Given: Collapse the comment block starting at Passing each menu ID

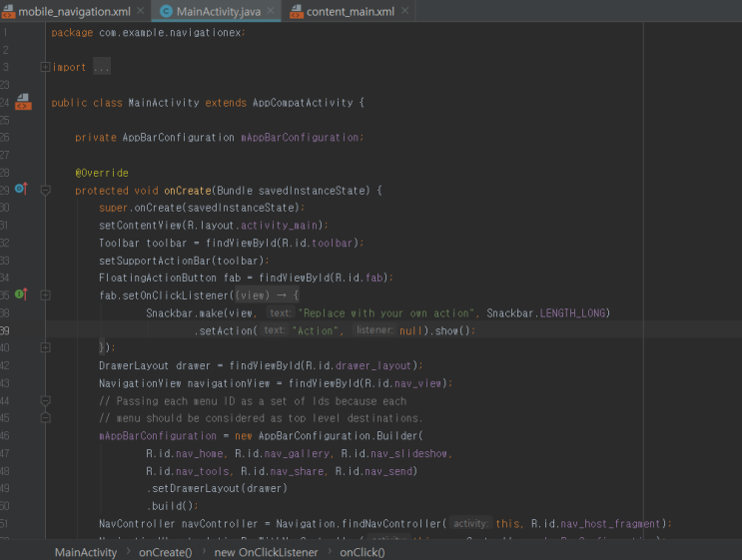Looking at the screenshot, I should click(45, 401).
